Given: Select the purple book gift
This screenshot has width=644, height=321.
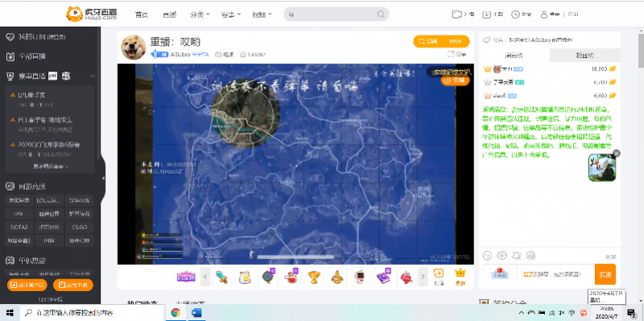Looking at the screenshot, I should point(383,277).
